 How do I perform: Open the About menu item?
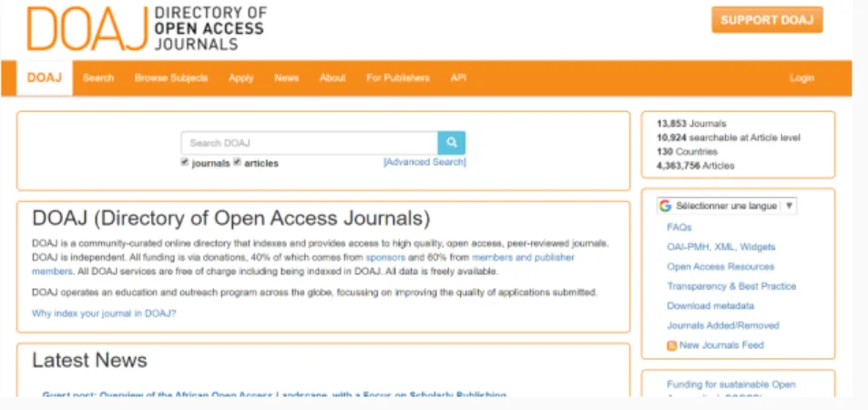(x=332, y=78)
